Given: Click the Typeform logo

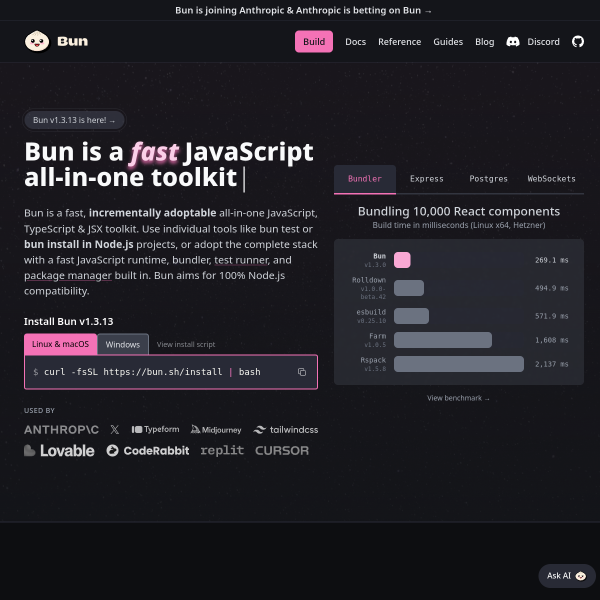Looking at the screenshot, I should click(155, 429).
